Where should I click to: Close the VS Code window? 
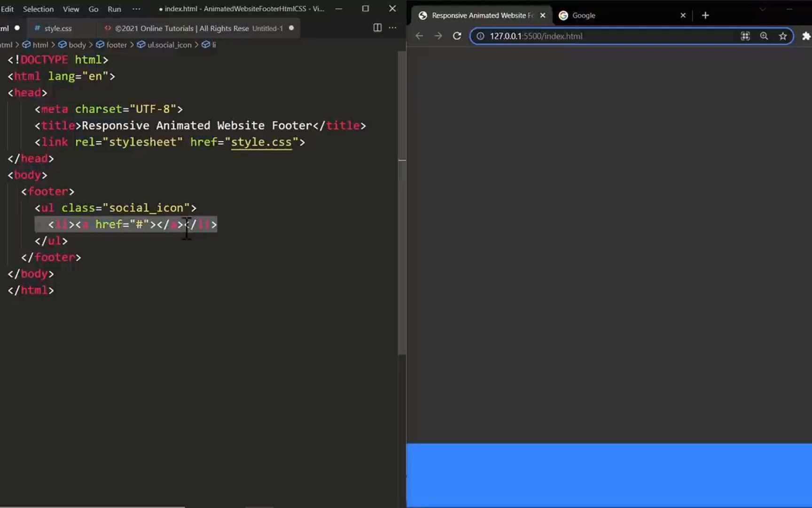click(392, 8)
